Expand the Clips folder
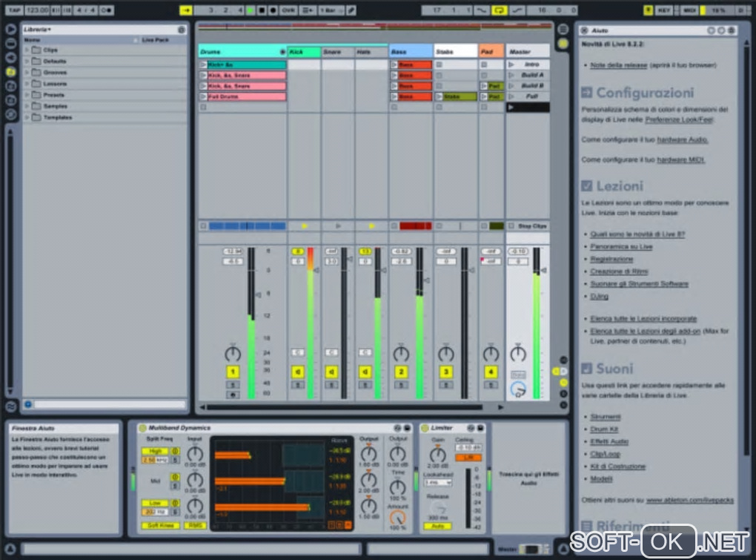 27,50
